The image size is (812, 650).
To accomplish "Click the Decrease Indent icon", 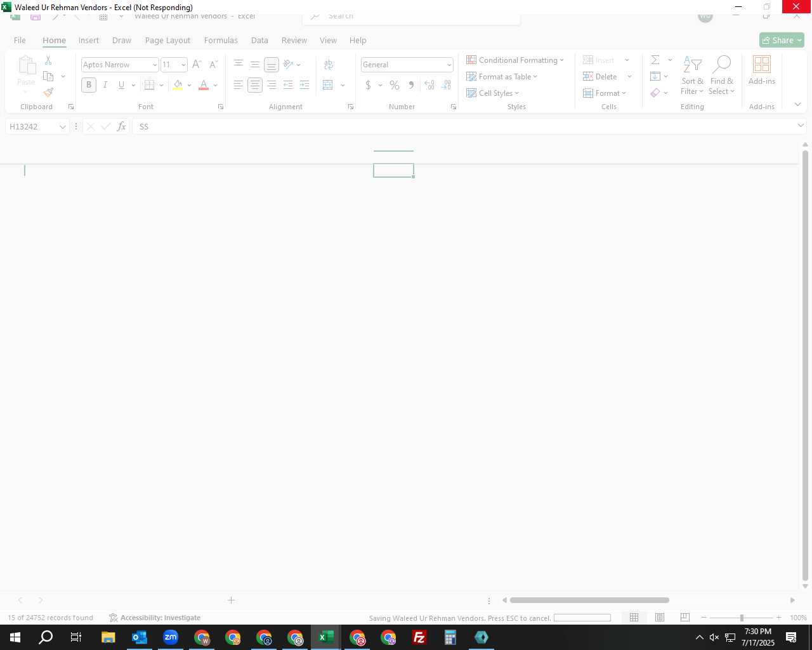I will click(x=288, y=85).
